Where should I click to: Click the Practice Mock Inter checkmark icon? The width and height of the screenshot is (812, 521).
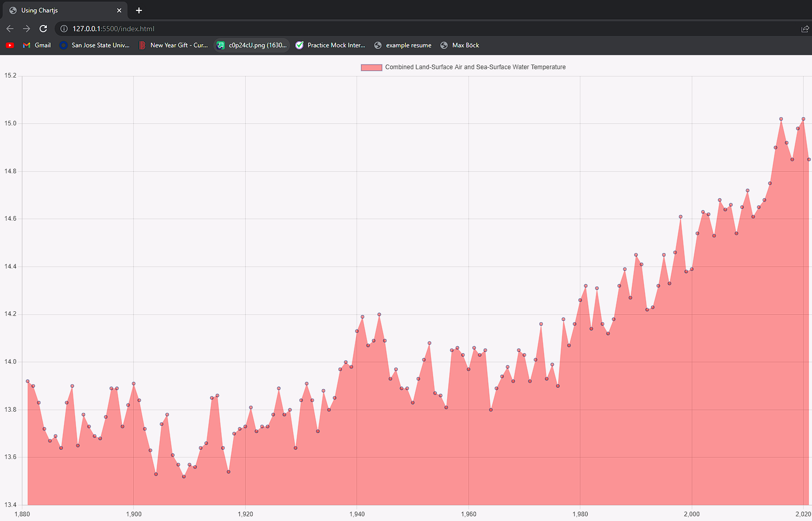(x=300, y=45)
